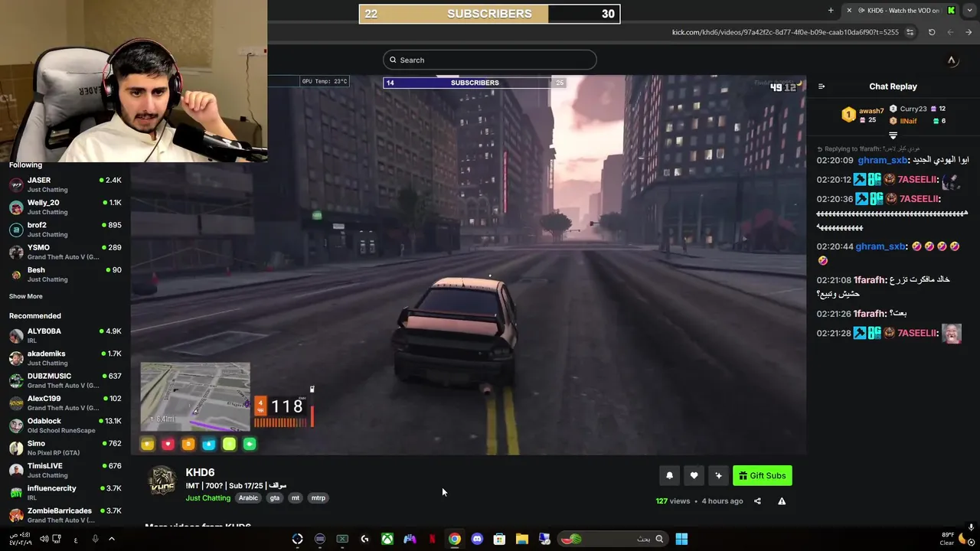Open Simo in Recommended channels

(x=65, y=448)
